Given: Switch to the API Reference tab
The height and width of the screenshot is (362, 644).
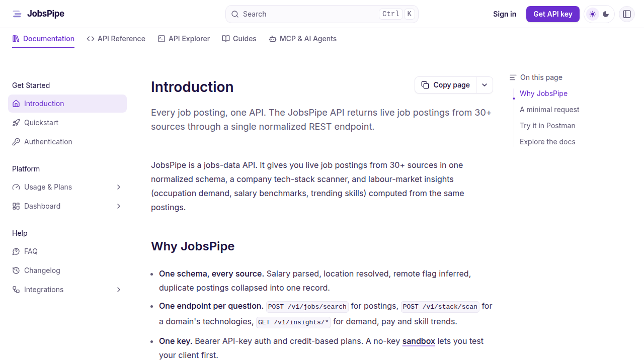Looking at the screenshot, I should [116, 39].
